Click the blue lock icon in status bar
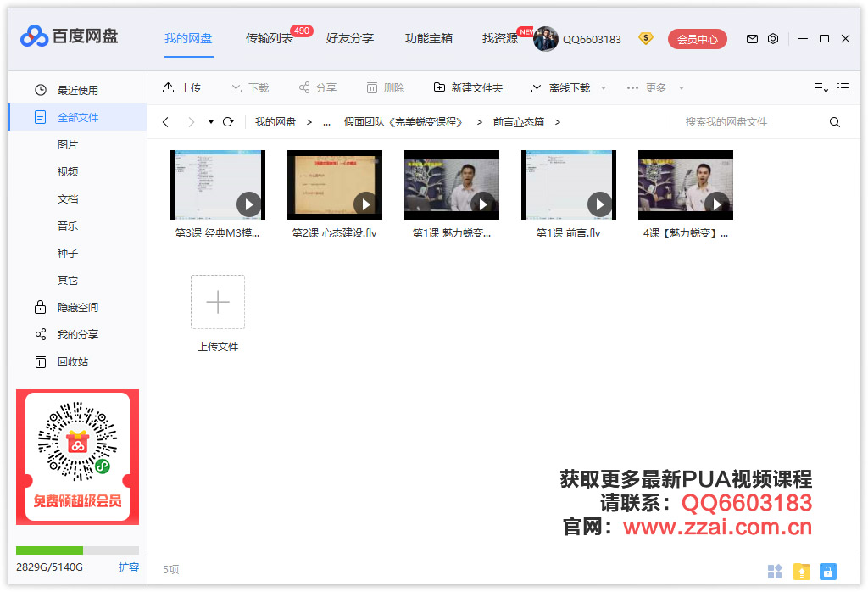Viewport: 868px width, 592px height. (x=828, y=572)
